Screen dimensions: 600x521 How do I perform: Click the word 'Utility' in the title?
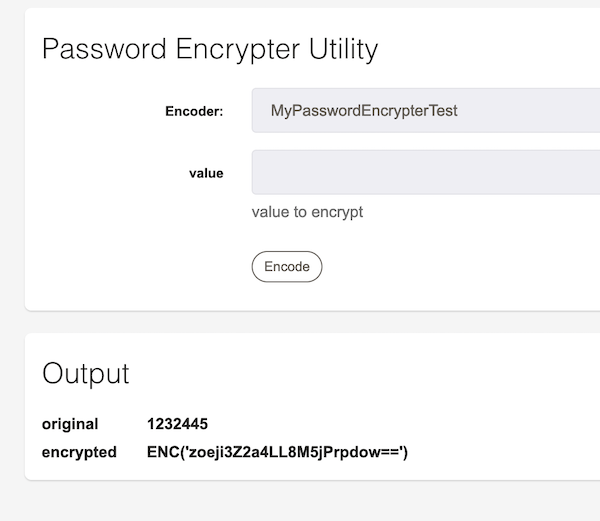tap(343, 50)
